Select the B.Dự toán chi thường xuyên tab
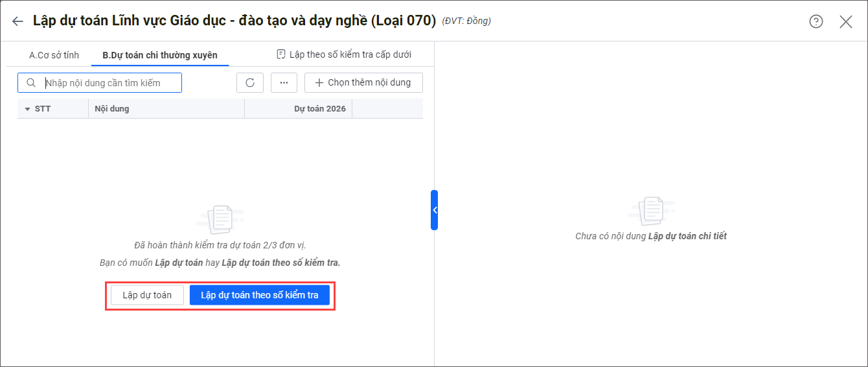This screenshot has height=367, width=868. click(x=160, y=55)
